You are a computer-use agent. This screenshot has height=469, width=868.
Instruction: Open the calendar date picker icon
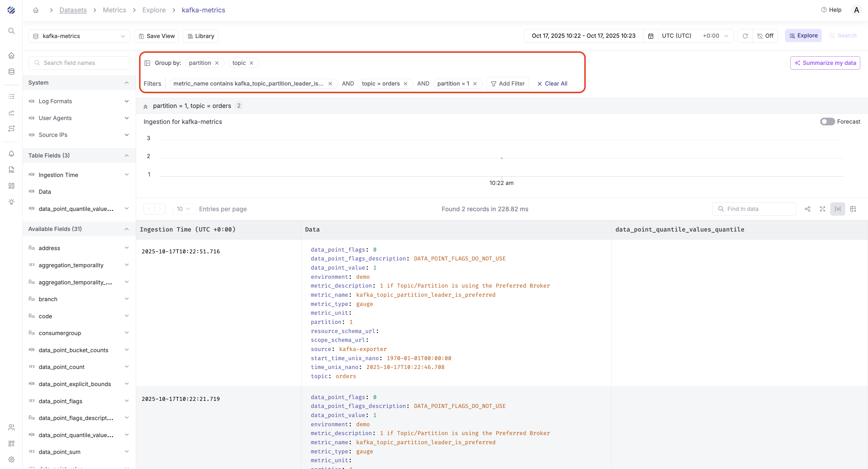(x=651, y=36)
